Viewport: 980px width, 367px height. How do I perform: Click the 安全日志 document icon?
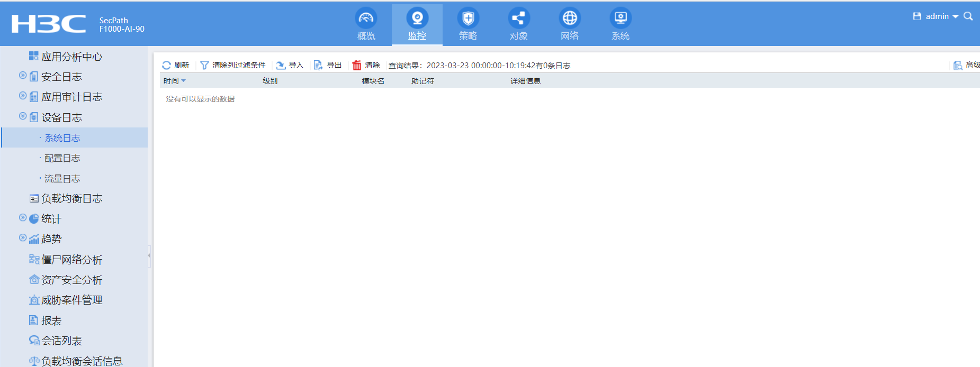coord(34,77)
